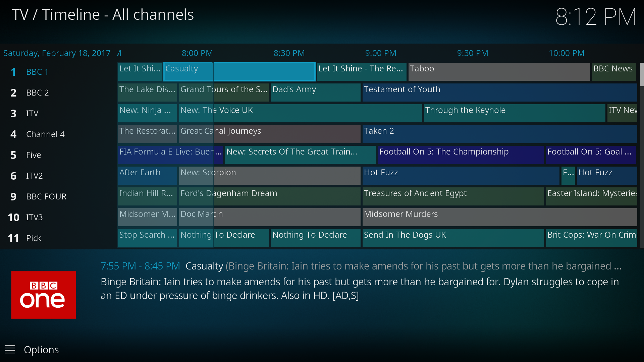The image size is (644, 362).
Task: Click the 8:30 PM timeline marker
Action: [x=290, y=53]
